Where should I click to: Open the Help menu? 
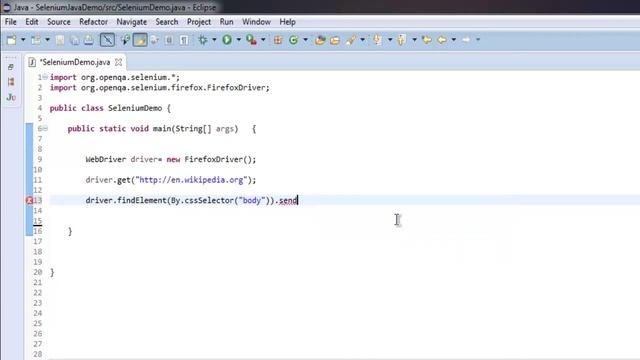pyautogui.click(x=287, y=22)
